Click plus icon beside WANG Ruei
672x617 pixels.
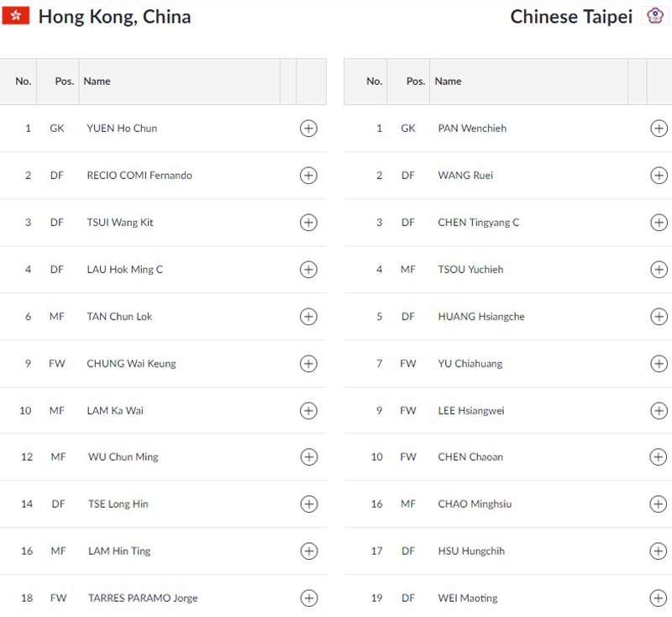(659, 176)
